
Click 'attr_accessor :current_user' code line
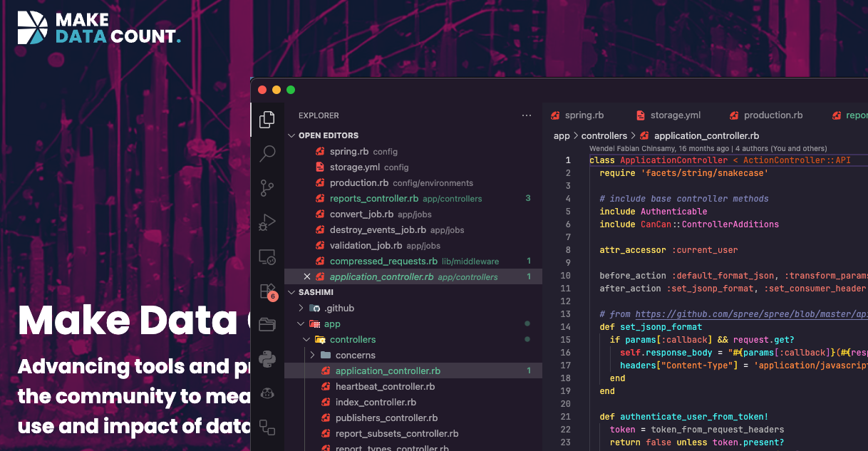point(669,249)
